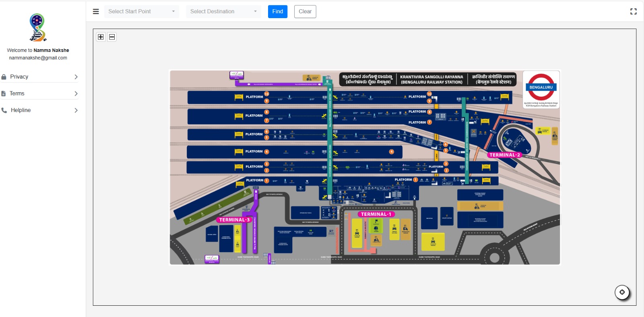Image resolution: width=644 pixels, height=317 pixels.
Task: Click the lock icon beside Privacy
Action: pyautogui.click(x=4, y=77)
